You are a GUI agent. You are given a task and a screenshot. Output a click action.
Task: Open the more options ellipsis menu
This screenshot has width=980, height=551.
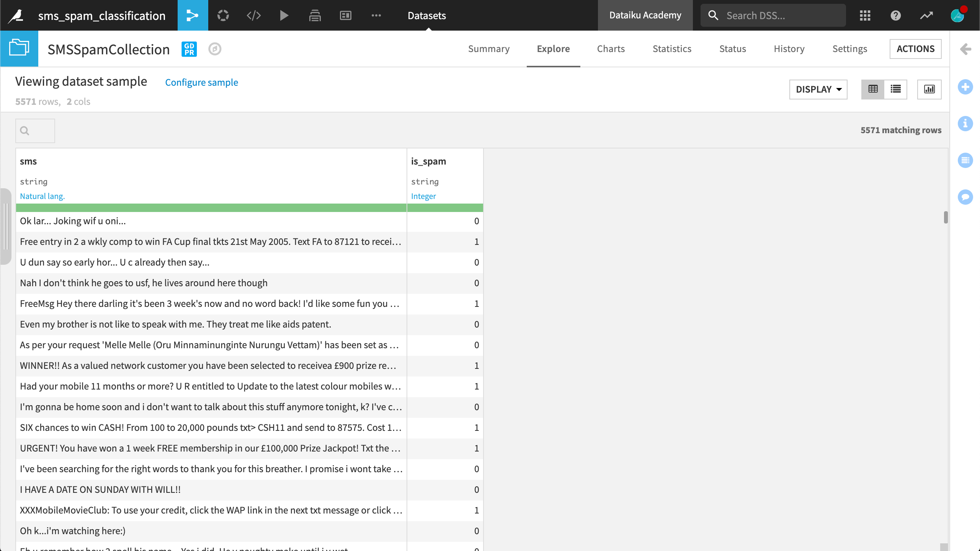[376, 15]
